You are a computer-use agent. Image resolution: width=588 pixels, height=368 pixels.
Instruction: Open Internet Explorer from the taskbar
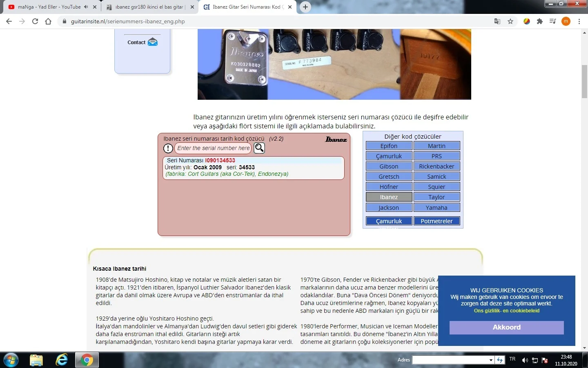(62, 360)
